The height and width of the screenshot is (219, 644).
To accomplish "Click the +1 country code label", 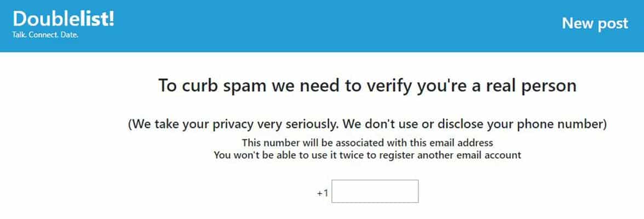I will pyautogui.click(x=322, y=193).
